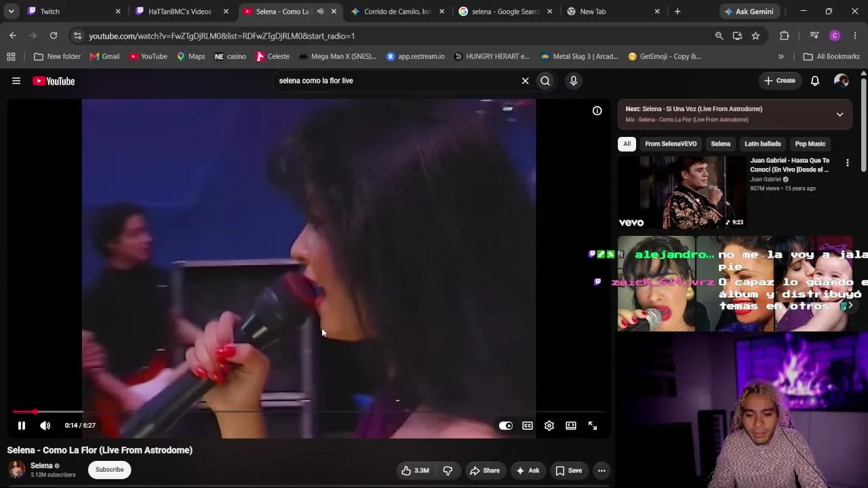Image resolution: width=868 pixels, height=488 pixels.
Task: Switch to the Twitch tab
Action: click(x=74, y=12)
